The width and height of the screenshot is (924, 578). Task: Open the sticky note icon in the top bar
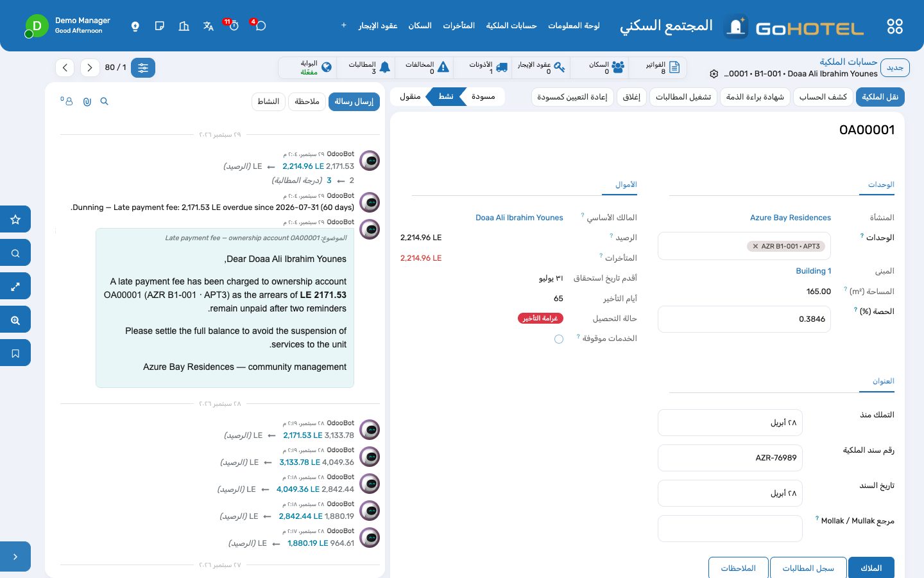pyautogui.click(x=160, y=26)
